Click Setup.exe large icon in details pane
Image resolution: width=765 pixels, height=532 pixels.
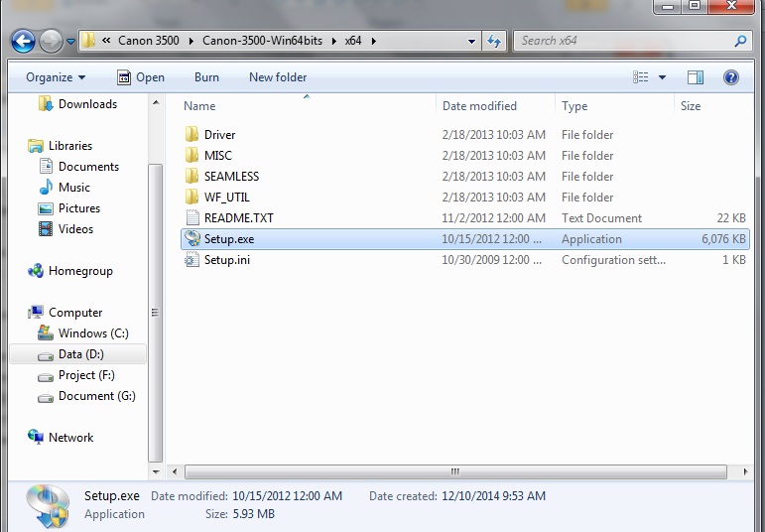[48, 506]
